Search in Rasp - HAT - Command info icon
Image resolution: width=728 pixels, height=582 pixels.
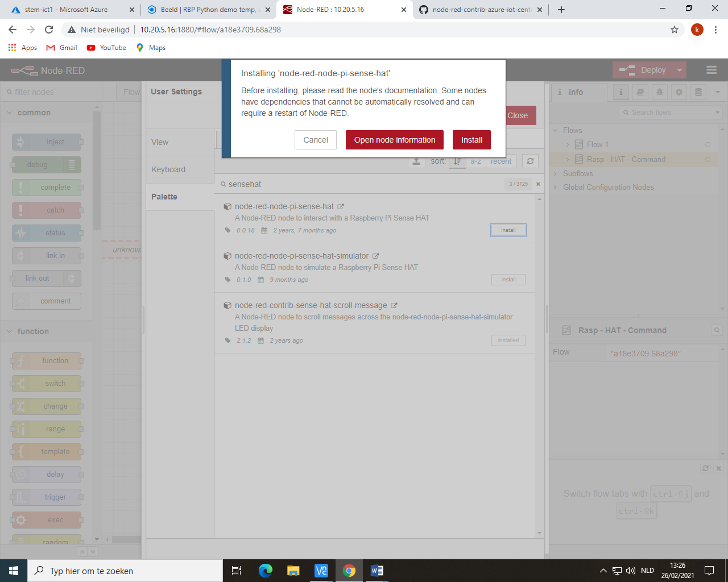[x=717, y=330]
